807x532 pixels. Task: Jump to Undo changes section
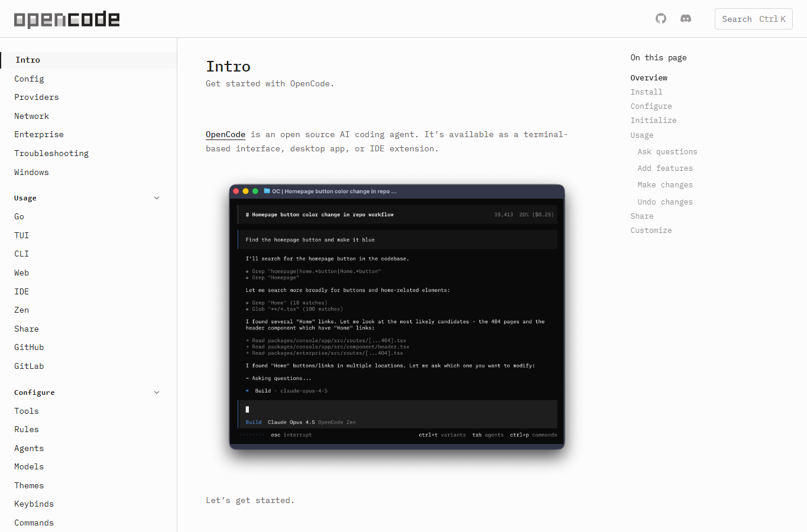tap(665, 202)
